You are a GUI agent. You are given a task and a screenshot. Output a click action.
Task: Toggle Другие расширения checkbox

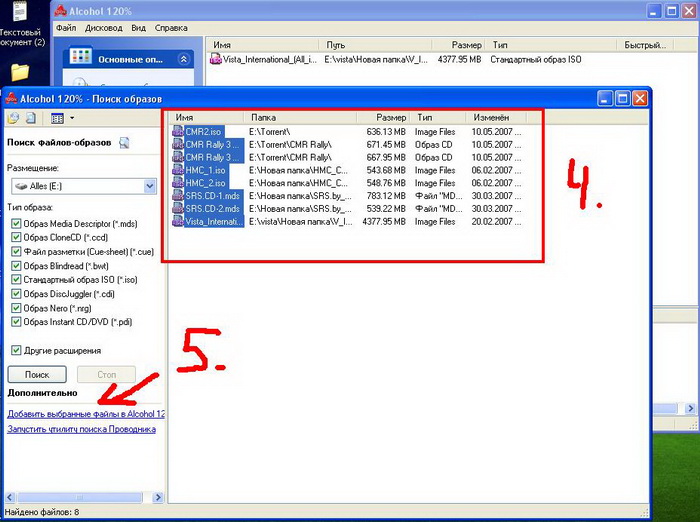pos(16,351)
